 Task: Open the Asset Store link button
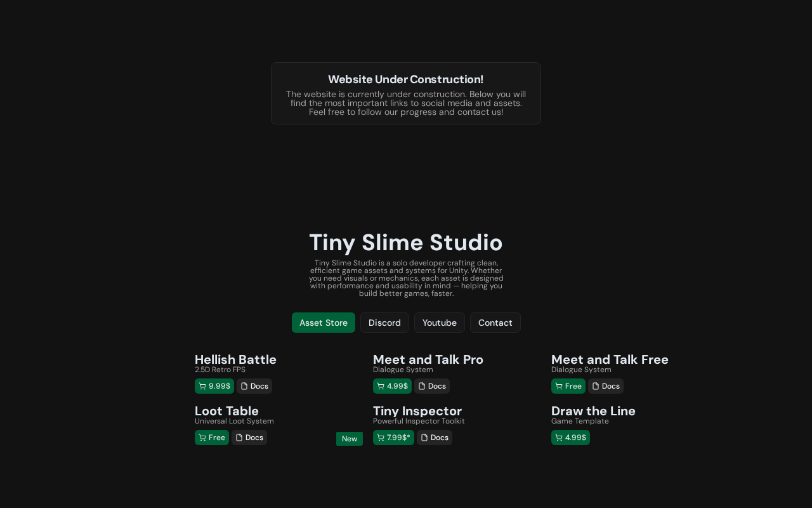click(x=324, y=323)
